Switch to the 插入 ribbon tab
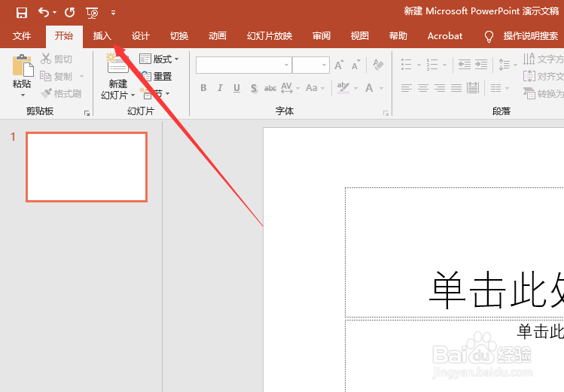This screenshot has width=564, height=392. pyautogui.click(x=102, y=36)
